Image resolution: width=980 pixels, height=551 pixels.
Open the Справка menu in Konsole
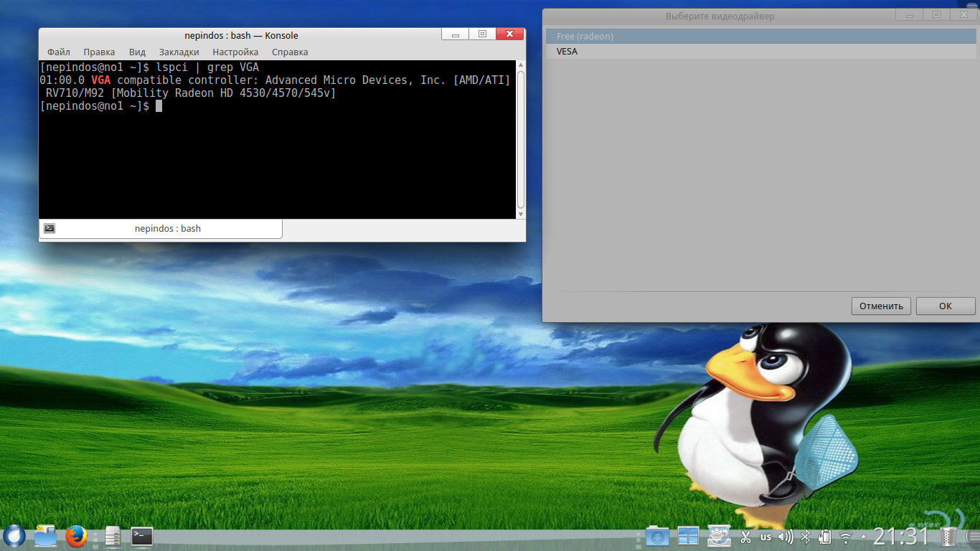point(290,52)
